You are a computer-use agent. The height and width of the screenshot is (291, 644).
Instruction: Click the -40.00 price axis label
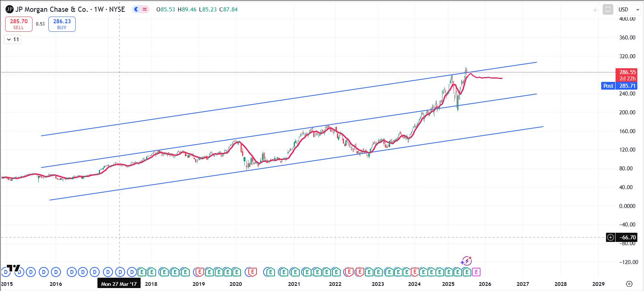627,225
